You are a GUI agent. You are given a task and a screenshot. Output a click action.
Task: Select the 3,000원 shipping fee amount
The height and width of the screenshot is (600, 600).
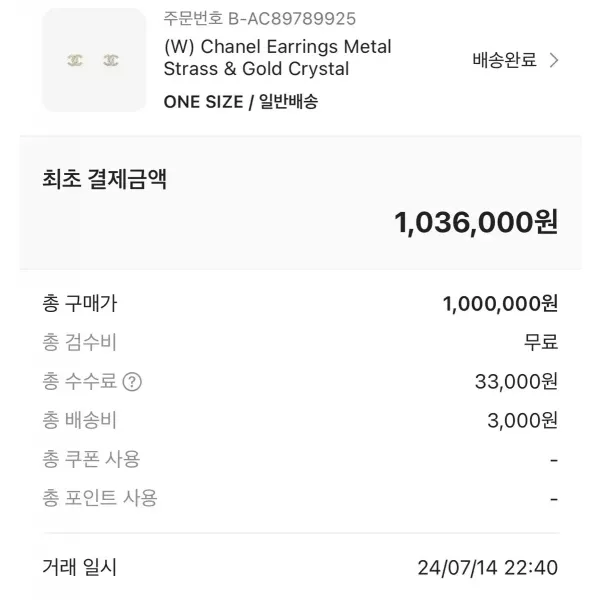tap(522, 421)
